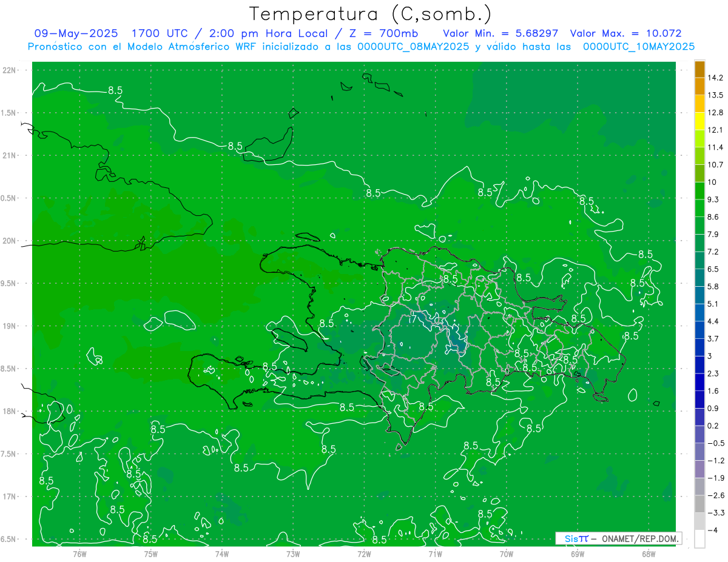Click the 73W longitude axis label
This screenshot has width=728, height=562.
(293, 554)
